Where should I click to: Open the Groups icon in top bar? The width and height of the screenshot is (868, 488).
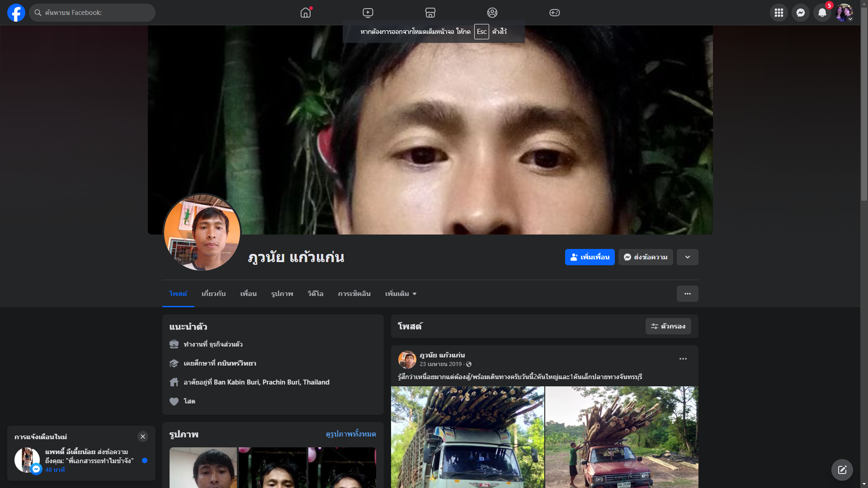492,13
